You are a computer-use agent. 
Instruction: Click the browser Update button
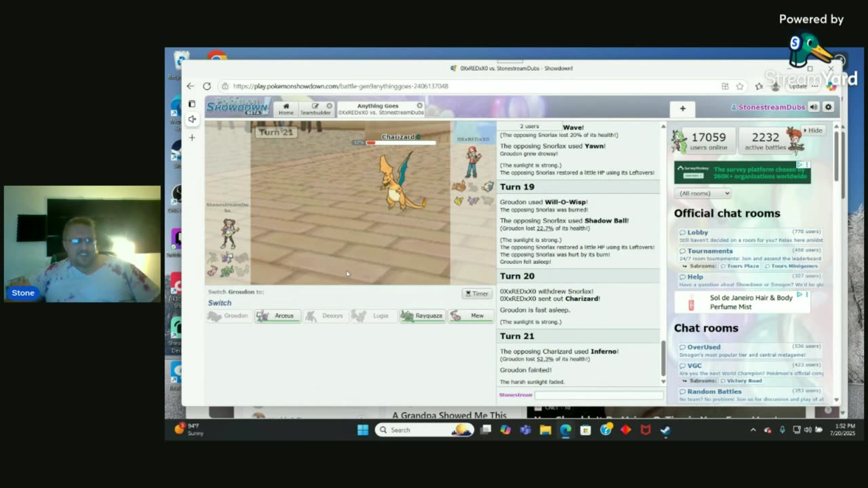798,86
